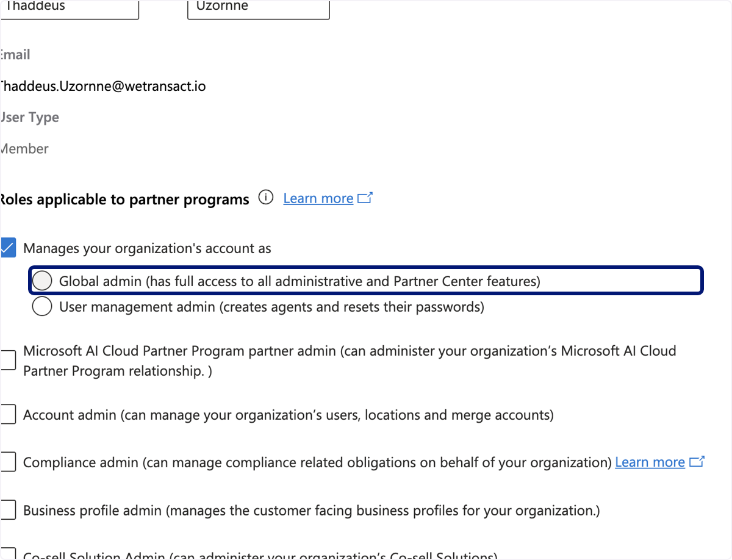Click the Member user type value

24,149
